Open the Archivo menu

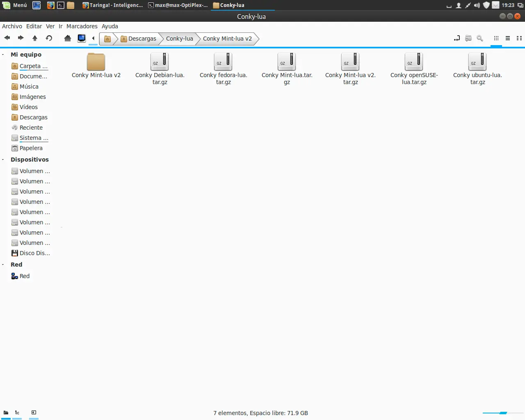(12, 26)
